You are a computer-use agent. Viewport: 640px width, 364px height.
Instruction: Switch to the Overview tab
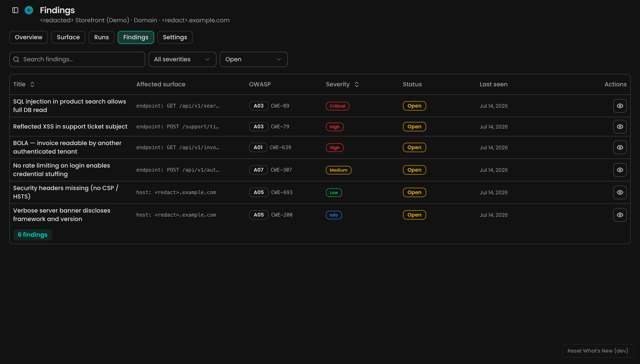pos(28,37)
